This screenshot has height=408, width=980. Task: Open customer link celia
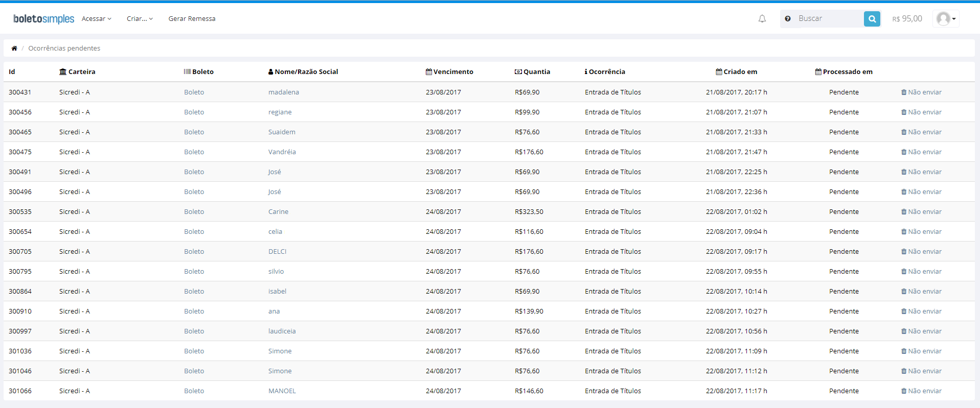tap(275, 232)
